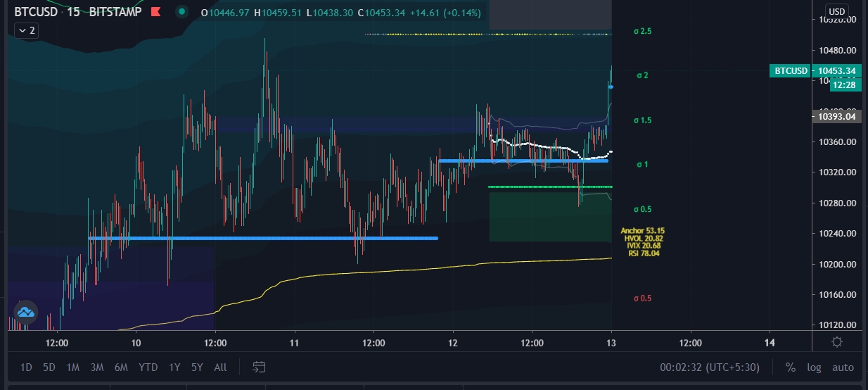868x390 pixels.
Task: Click the open value O10446.97
Action: 225,13
